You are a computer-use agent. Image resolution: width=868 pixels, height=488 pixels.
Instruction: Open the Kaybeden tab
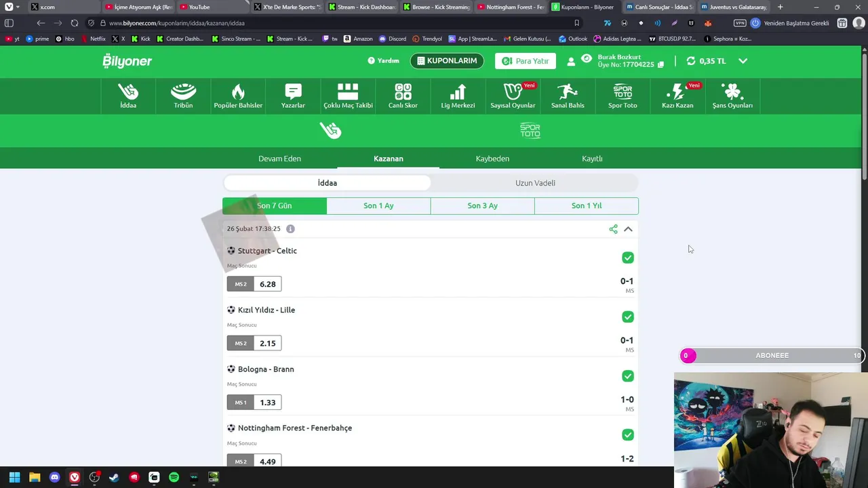pyautogui.click(x=492, y=159)
